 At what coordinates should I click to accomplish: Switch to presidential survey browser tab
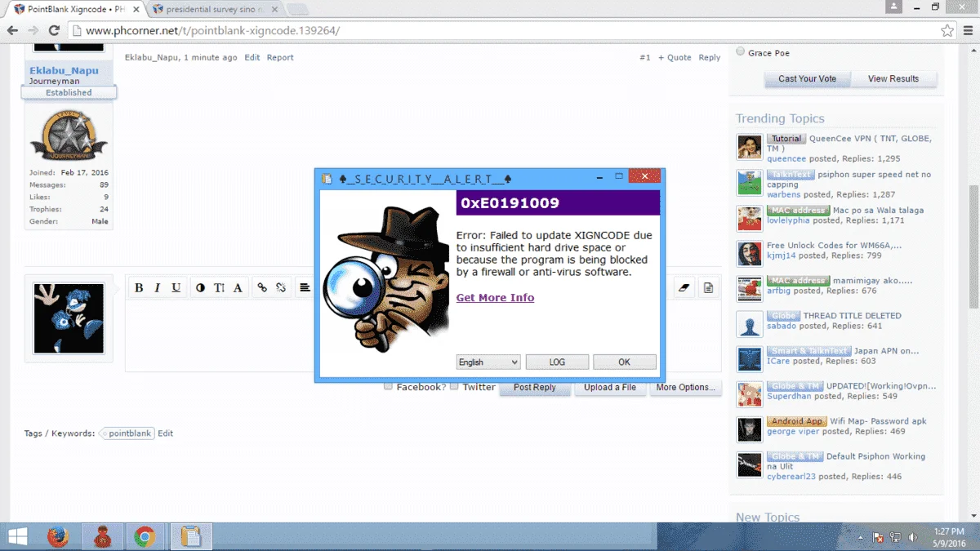pos(214,9)
